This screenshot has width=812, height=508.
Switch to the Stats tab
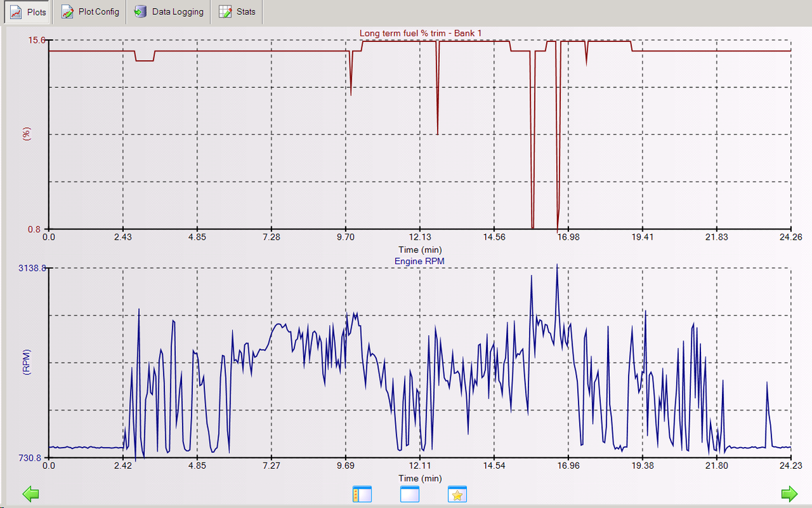237,12
